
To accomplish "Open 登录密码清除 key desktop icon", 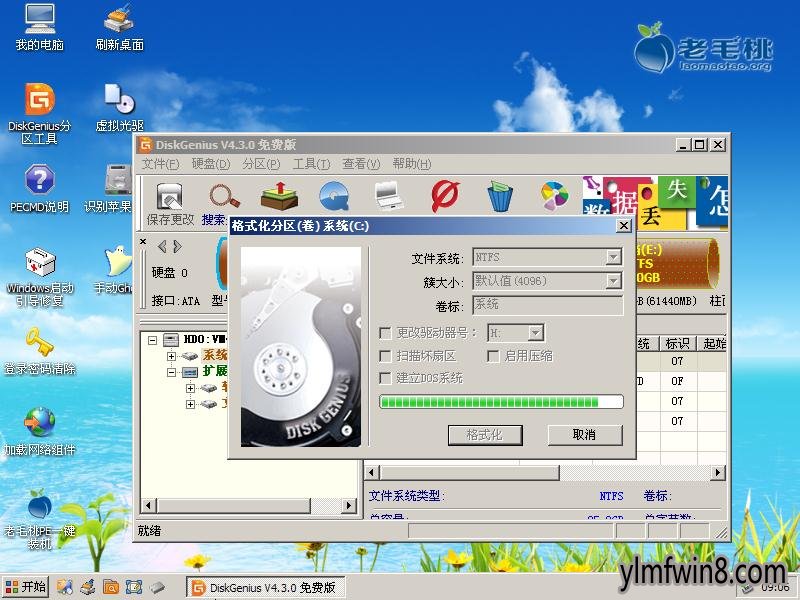I will (x=39, y=351).
